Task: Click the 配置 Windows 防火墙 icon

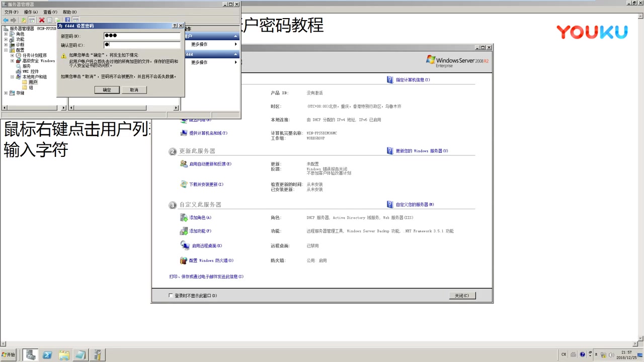Action: tap(184, 260)
